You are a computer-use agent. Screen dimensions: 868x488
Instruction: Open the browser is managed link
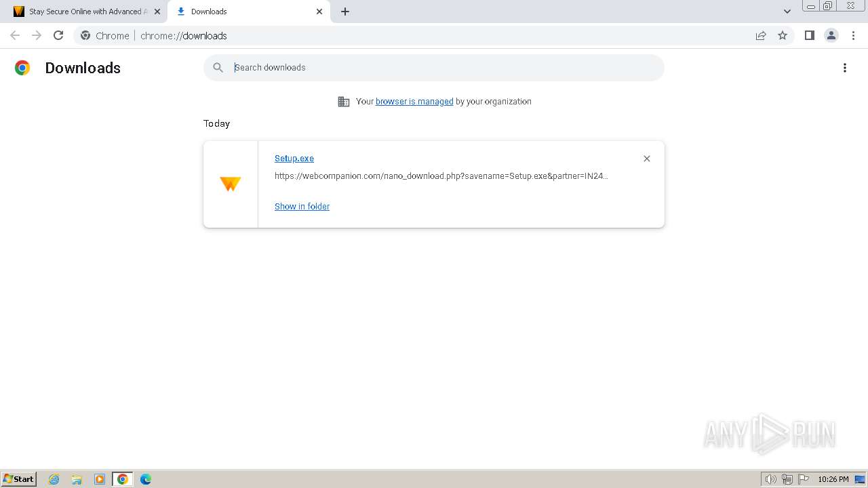(x=414, y=102)
